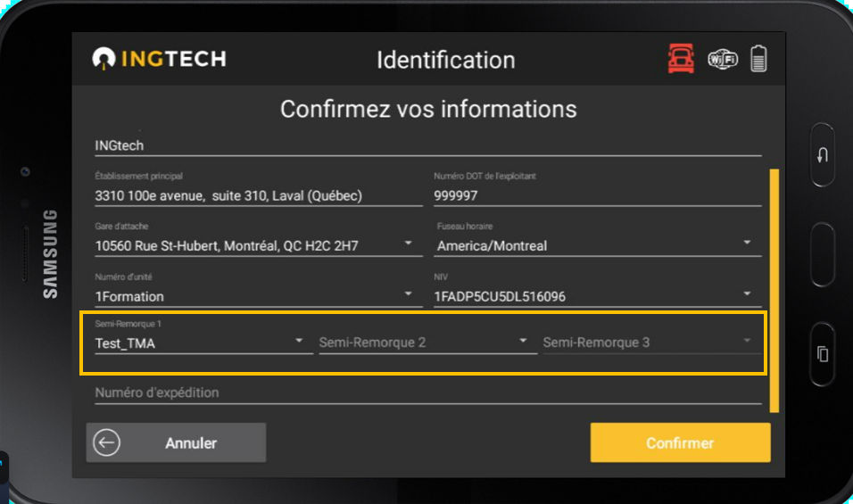Open the Semi-Remorque 3 dropdown
This screenshot has width=853, height=504.
[748, 341]
